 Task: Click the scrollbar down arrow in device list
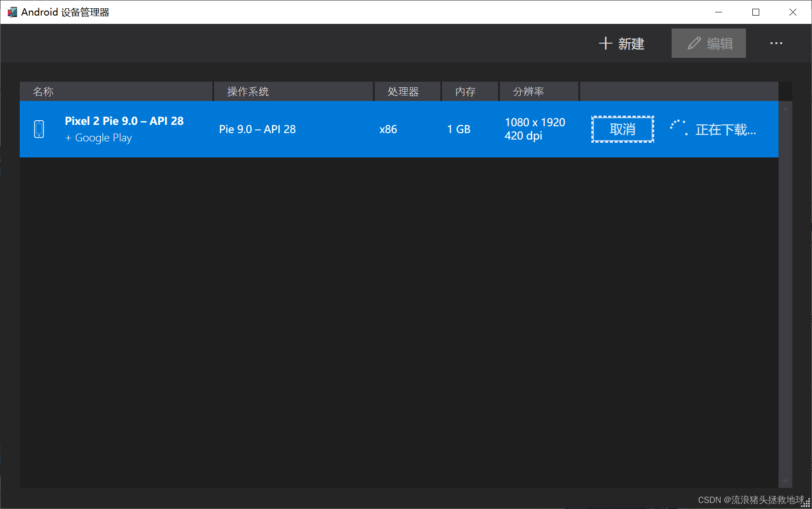(x=785, y=481)
